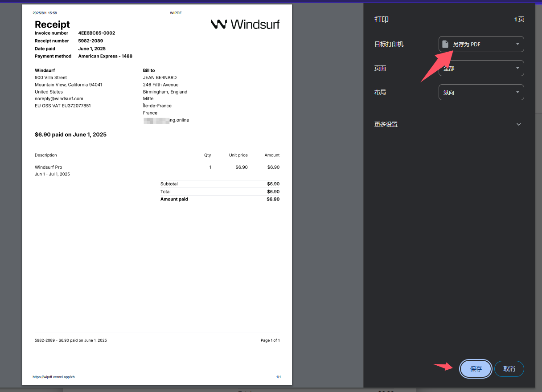Click the chevron beside 更多设置
This screenshot has height=392, width=542.
tap(518, 124)
